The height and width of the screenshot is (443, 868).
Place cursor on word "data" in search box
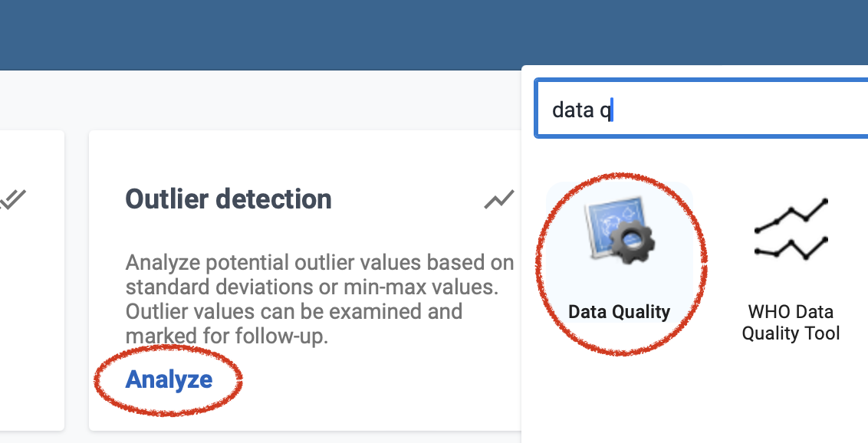pos(573,110)
